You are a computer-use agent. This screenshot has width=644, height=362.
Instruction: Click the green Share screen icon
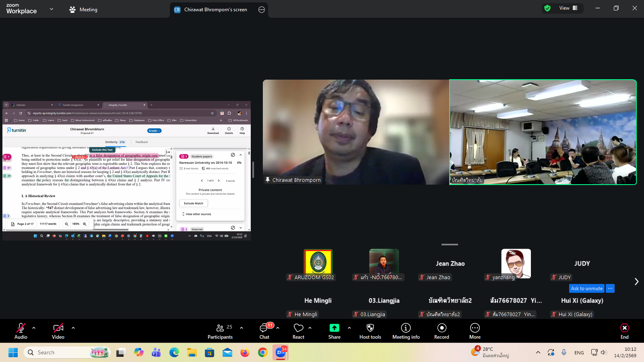pos(334,328)
